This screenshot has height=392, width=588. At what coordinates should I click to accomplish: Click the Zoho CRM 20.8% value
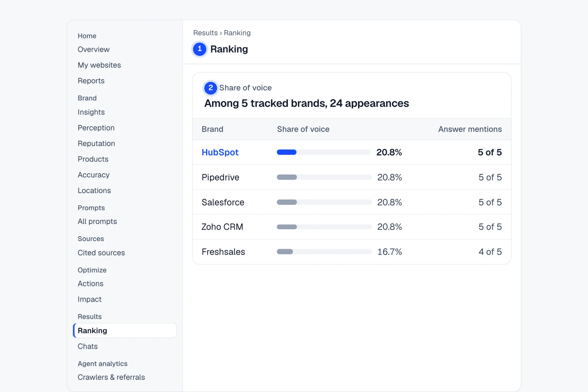tap(390, 227)
